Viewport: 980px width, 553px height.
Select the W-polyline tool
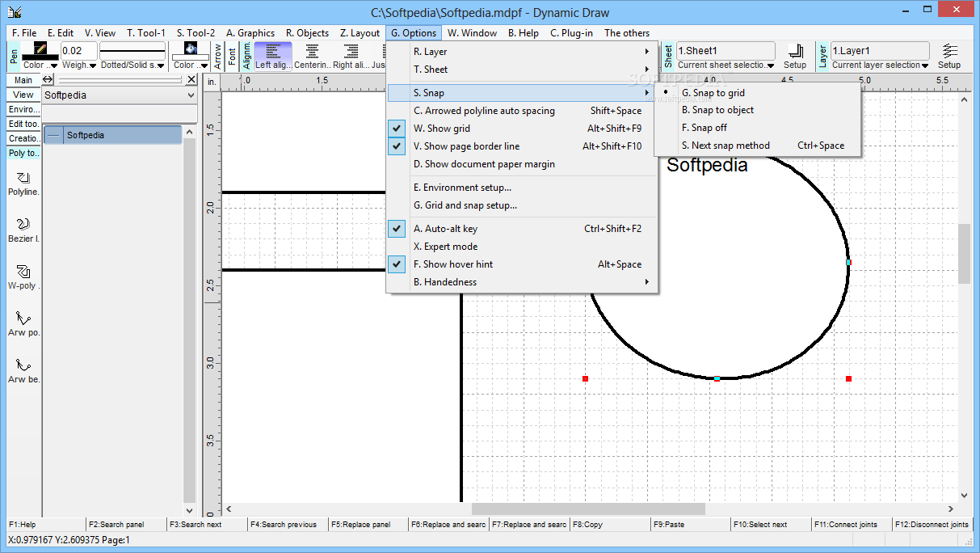pos(23,277)
